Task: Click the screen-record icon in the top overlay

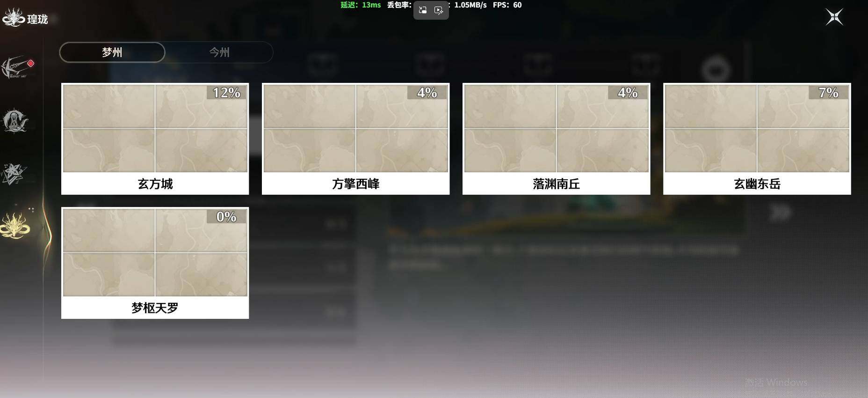Action: pos(439,10)
